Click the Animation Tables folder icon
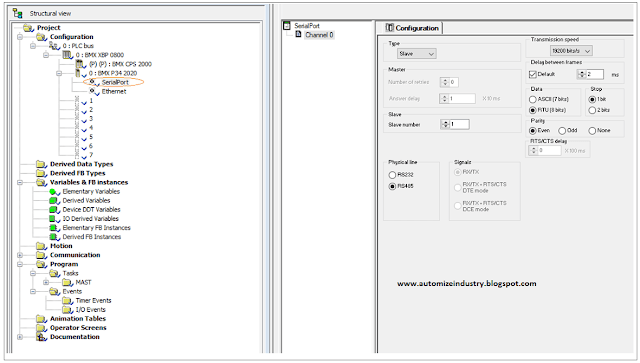Viewport: 640px width, 363px height. [x=41, y=319]
